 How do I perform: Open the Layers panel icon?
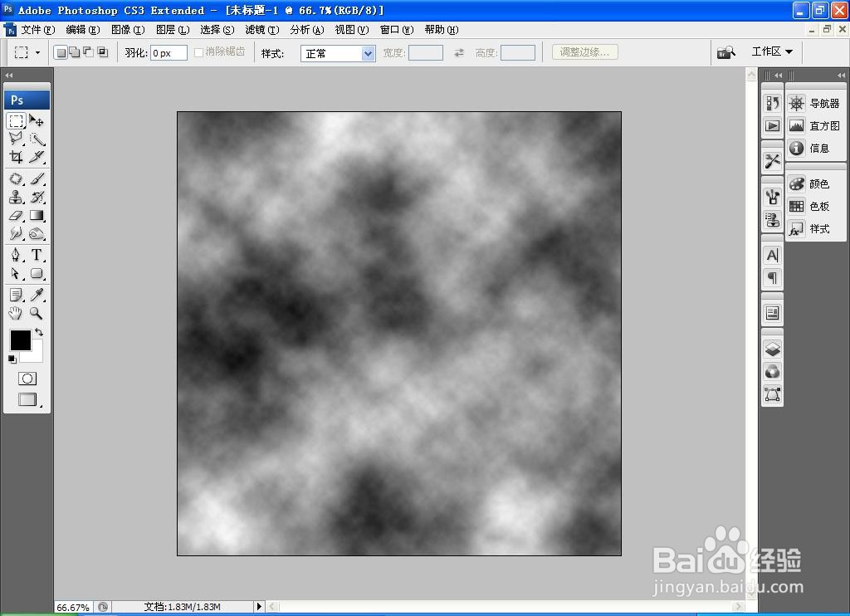coord(773,349)
